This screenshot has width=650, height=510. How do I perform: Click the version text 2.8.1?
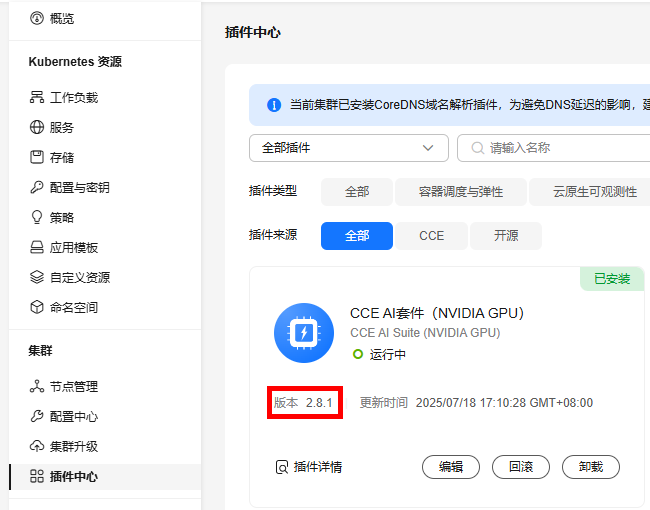click(319, 403)
